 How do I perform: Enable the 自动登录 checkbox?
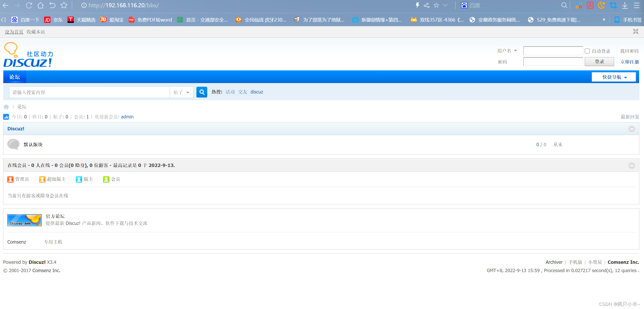(x=587, y=51)
